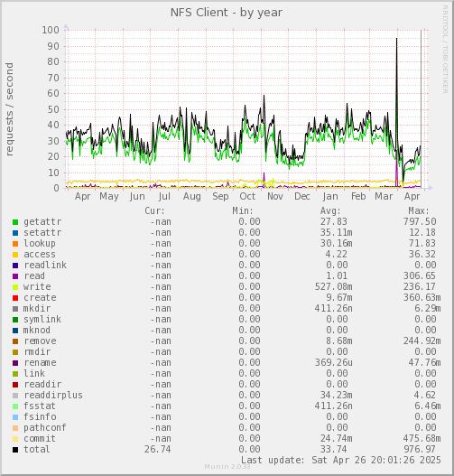Click the tall spike peak in late March
Image resolution: width=454 pixels, height=476 pixels.
[396, 39]
